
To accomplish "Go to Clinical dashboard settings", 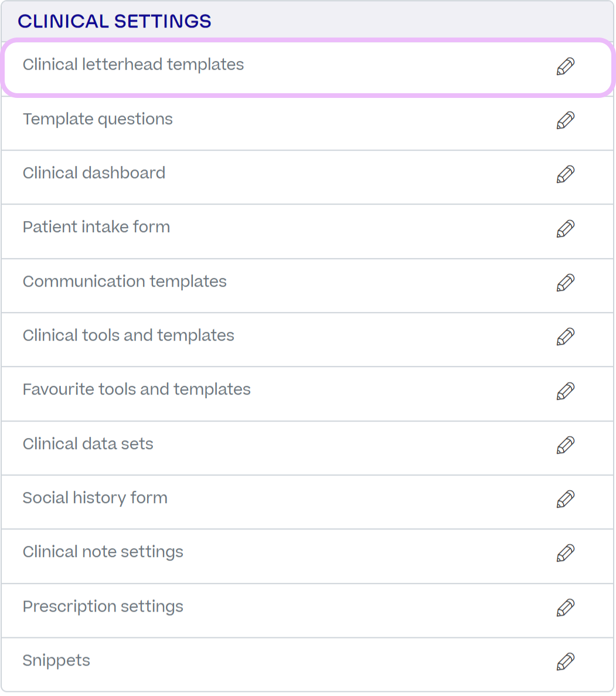I will (x=94, y=173).
